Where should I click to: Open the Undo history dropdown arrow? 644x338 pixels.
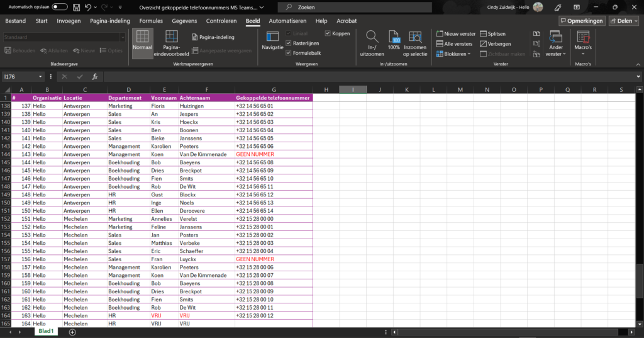click(96, 8)
